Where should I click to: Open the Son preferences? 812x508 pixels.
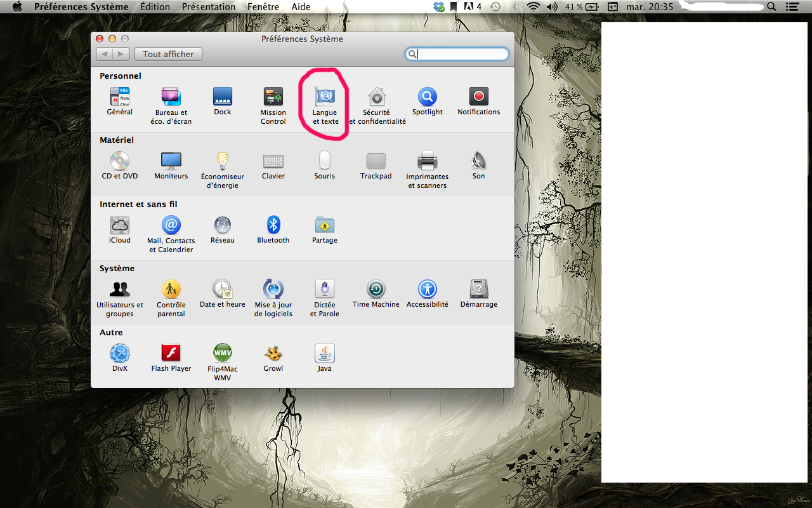[479, 166]
